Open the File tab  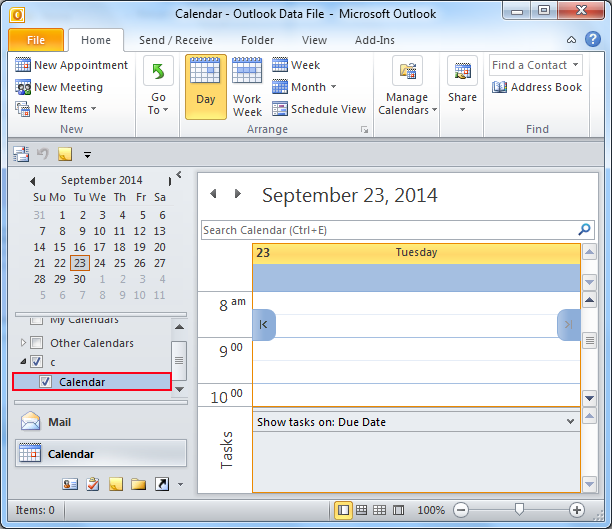coord(36,40)
